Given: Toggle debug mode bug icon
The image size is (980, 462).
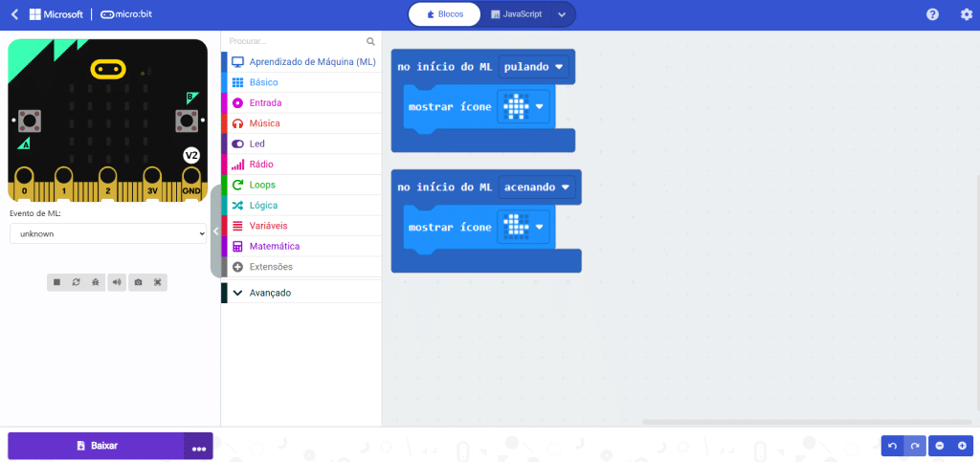Looking at the screenshot, I should pos(95,282).
